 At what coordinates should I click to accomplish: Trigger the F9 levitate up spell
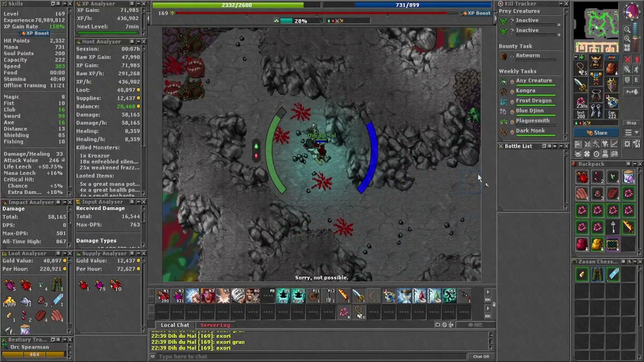284,296
